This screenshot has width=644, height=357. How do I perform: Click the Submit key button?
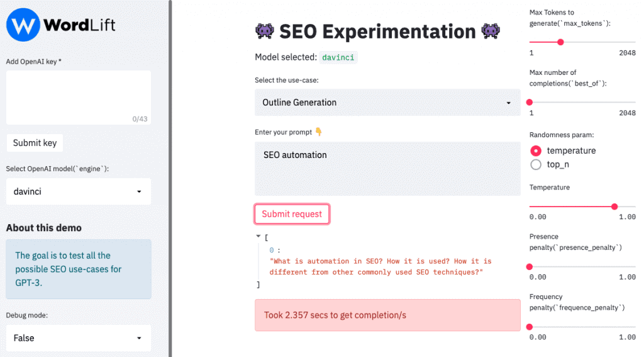click(35, 143)
